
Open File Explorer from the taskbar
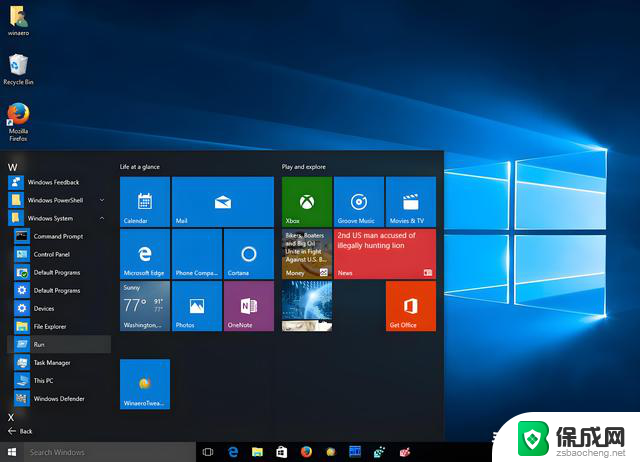pos(257,452)
